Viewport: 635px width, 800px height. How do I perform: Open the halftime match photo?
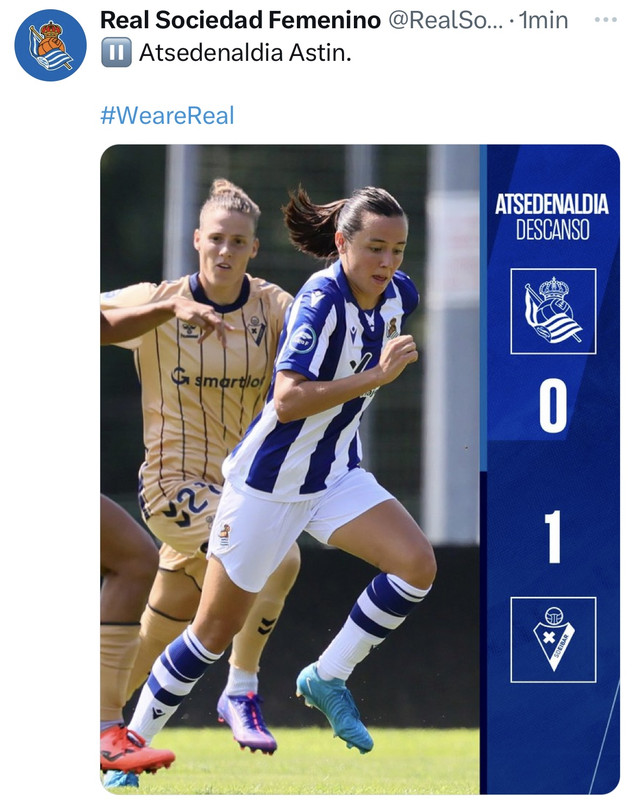pyautogui.click(x=360, y=469)
